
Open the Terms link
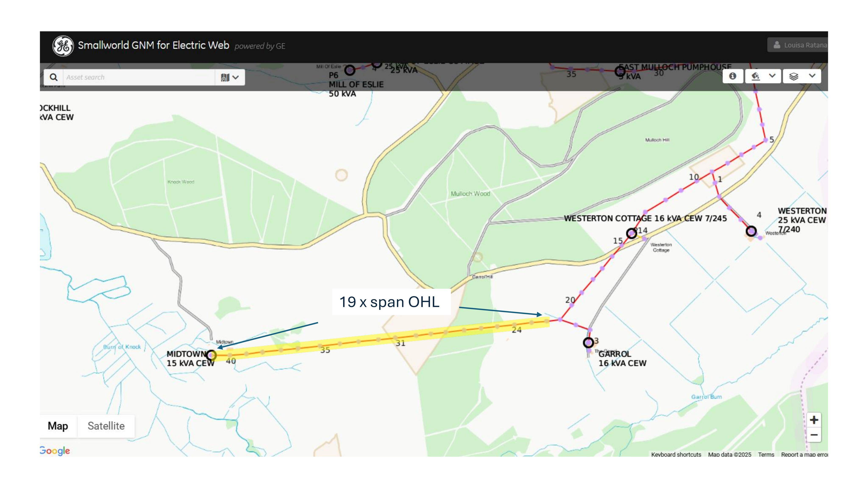click(x=766, y=454)
